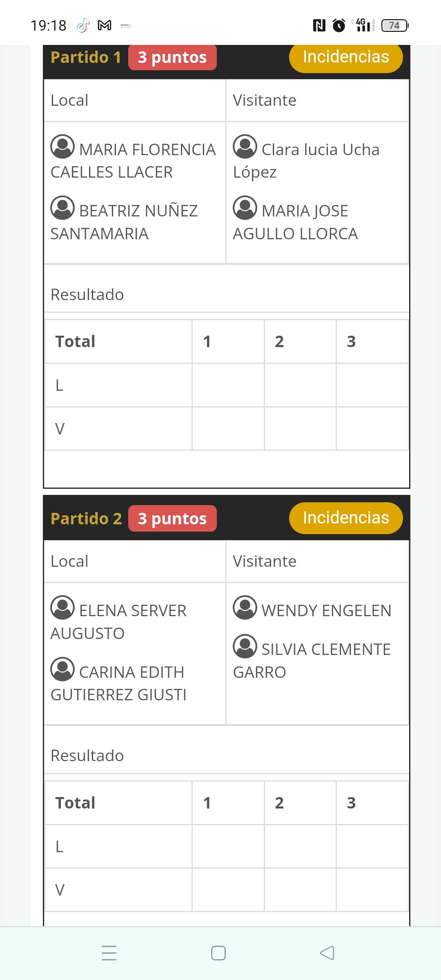Screen dimensions: 441x980
Task: Open Android recent apps menu button
Action: pos(109,953)
